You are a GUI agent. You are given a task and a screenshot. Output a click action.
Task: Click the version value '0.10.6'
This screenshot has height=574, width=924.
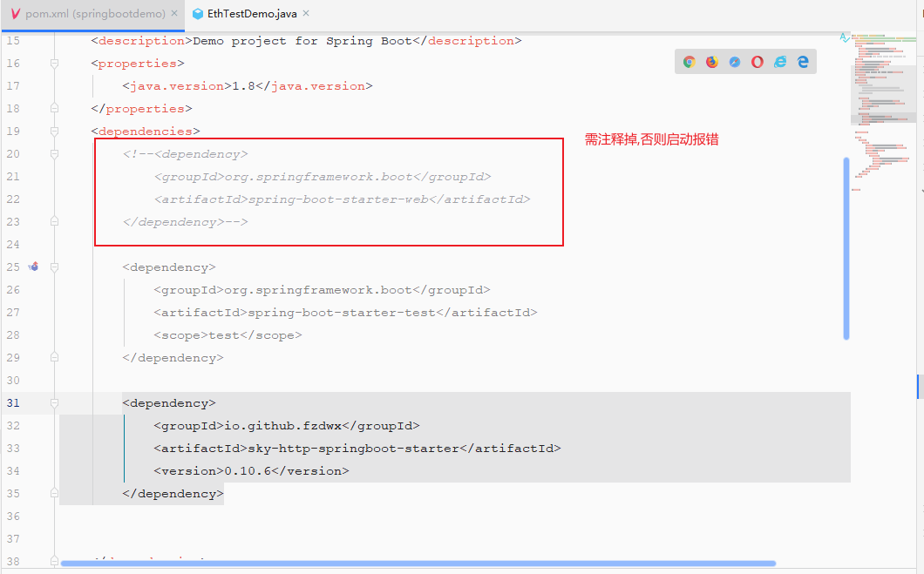coord(248,471)
